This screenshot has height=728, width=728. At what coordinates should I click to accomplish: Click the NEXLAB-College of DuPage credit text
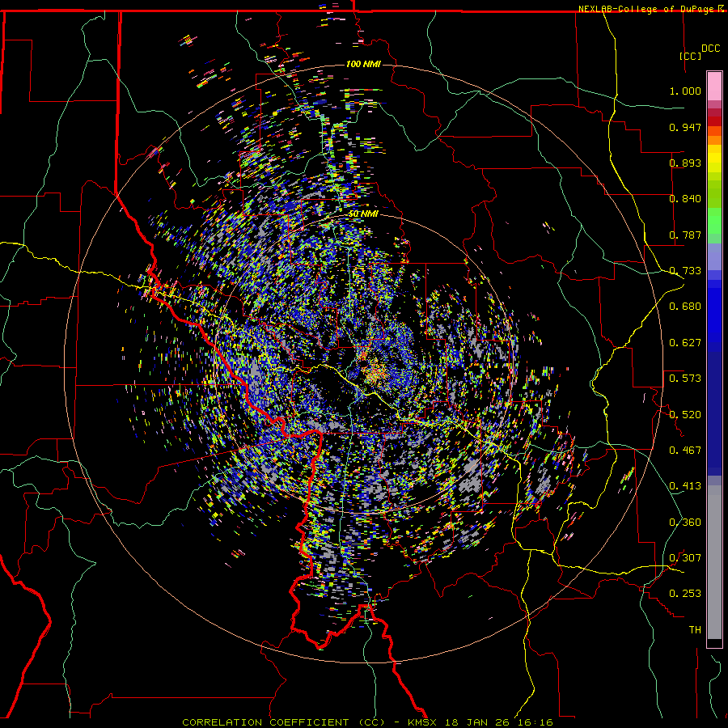pyautogui.click(x=647, y=9)
